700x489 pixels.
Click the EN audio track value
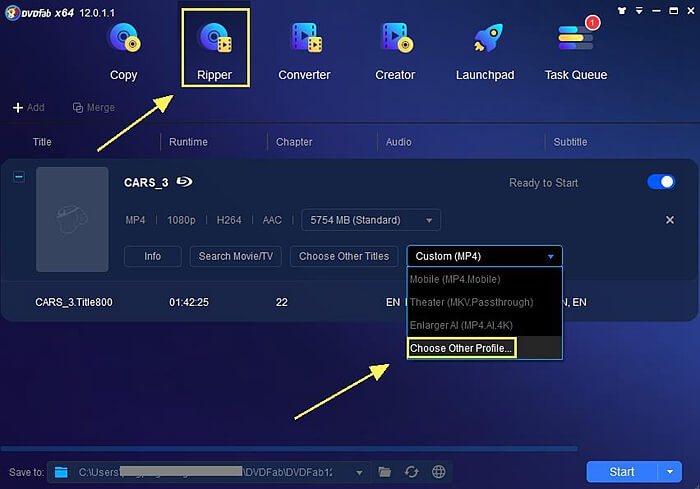tap(393, 302)
